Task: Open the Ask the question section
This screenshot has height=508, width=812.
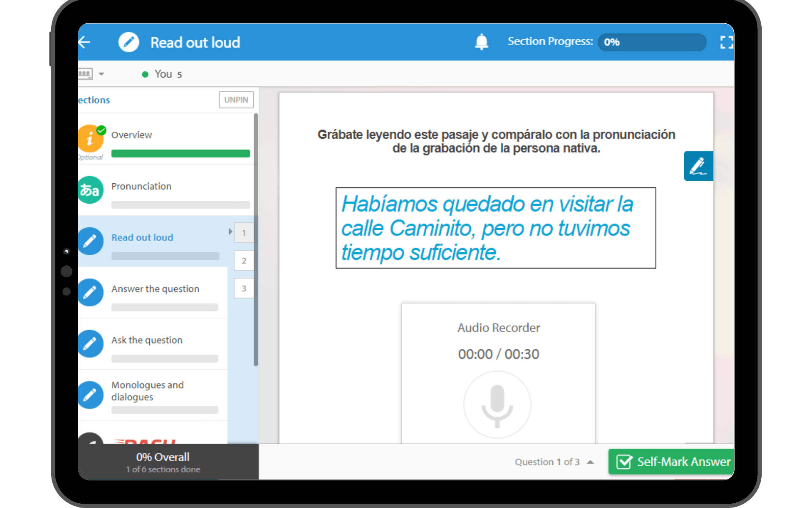Action: tap(147, 340)
